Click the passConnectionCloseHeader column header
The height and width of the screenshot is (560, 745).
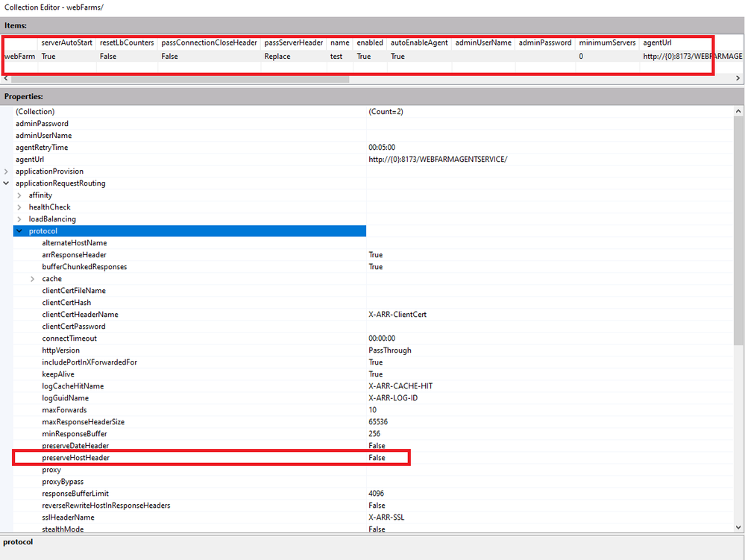click(x=209, y=43)
